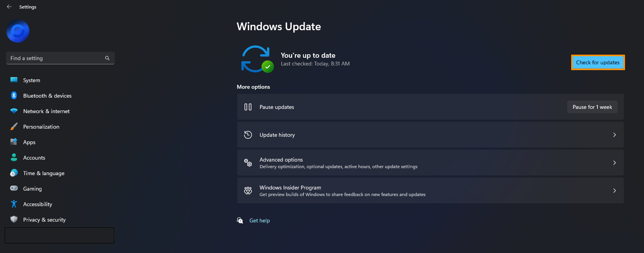Open the Get help link
Viewport: 644px width, 253px height.
coord(260,220)
